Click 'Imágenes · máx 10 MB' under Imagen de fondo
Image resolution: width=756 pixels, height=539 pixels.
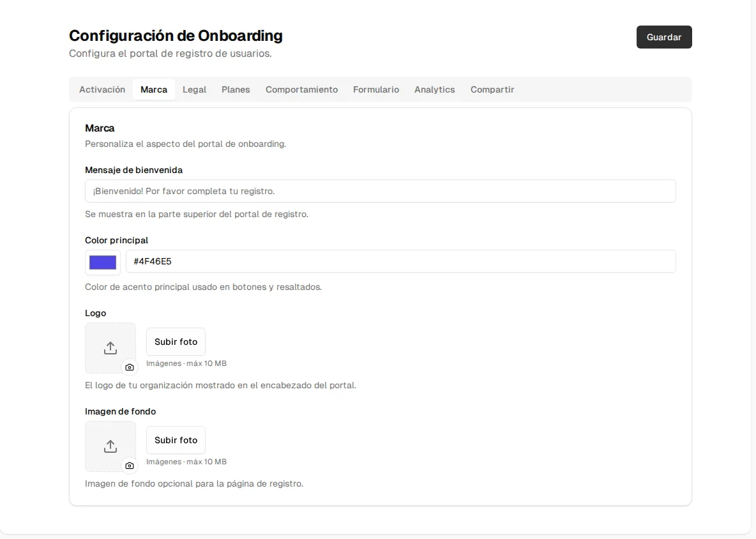[186, 462]
